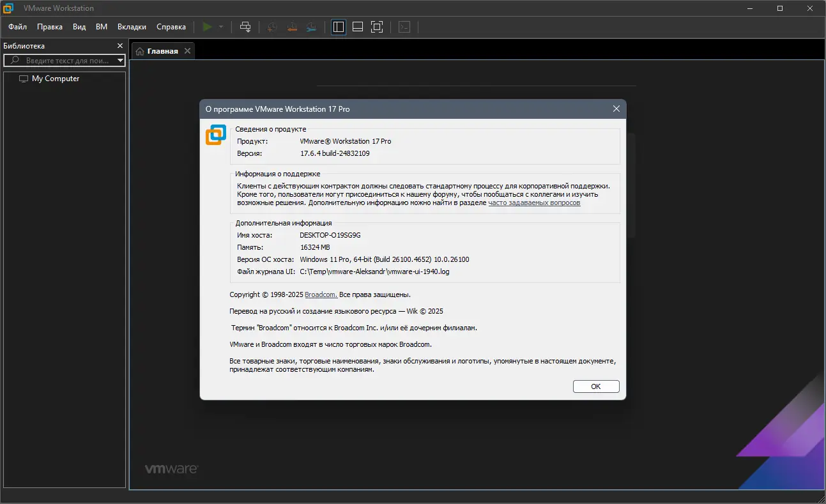Click the My Computer monitor icon
The height and width of the screenshot is (504, 826).
click(x=24, y=79)
